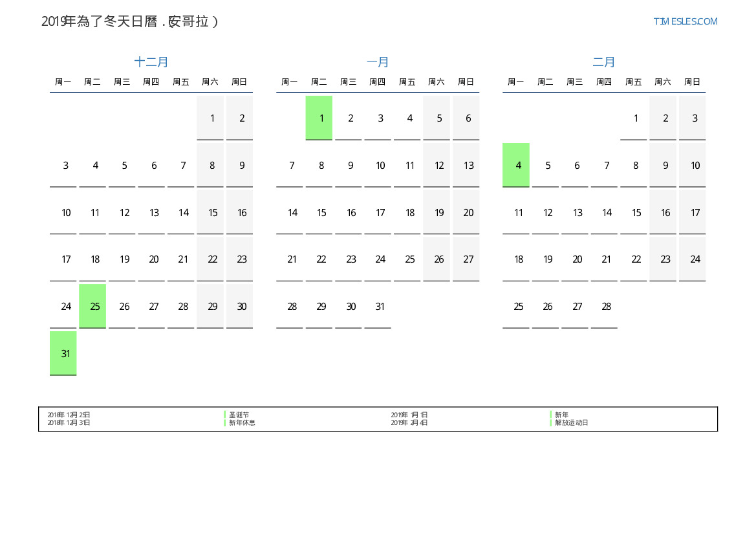Click the page title 2019年冬天日曆

(x=130, y=21)
